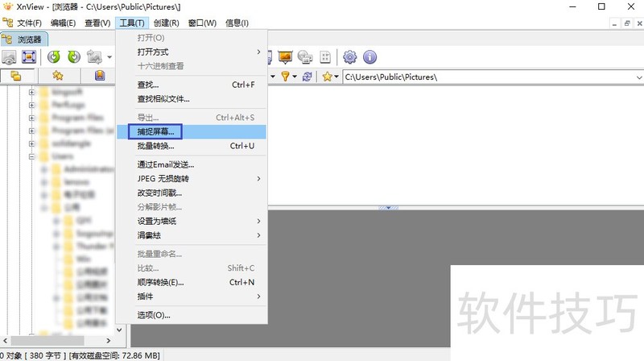This screenshot has height=361, width=644.
Task: Open the 编辑(E) menu
Action: coord(63,23)
